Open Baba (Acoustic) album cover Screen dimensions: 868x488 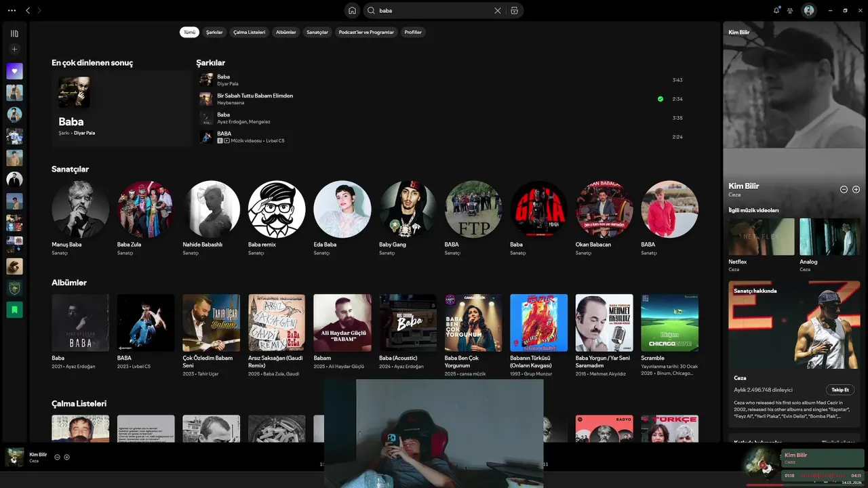point(408,323)
